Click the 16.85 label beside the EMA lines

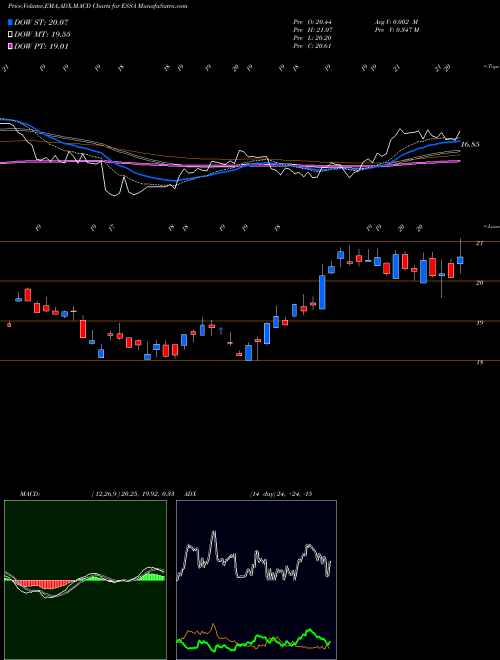(470, 145)
